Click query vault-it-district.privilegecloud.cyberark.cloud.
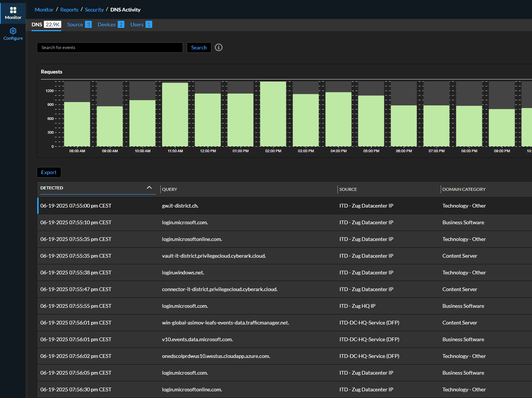Screen dimensions: 532x398 (x=214, y=256)
